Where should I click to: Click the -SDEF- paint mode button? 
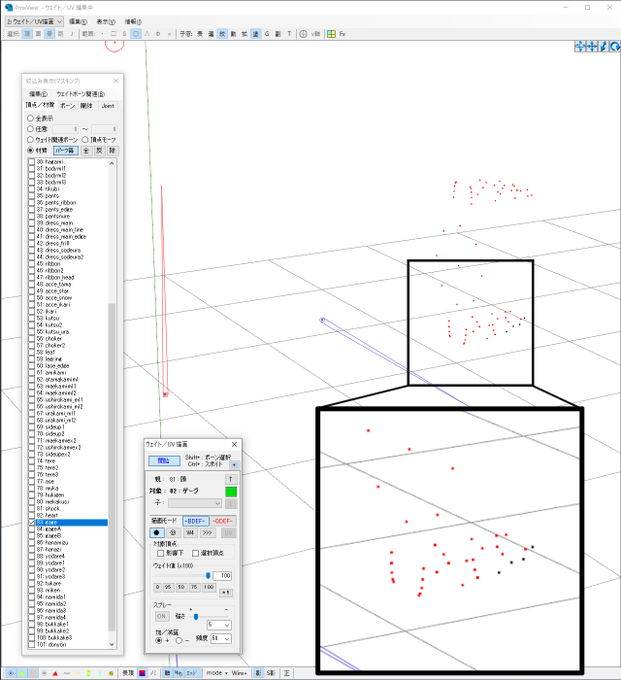[x=223, y=521]
